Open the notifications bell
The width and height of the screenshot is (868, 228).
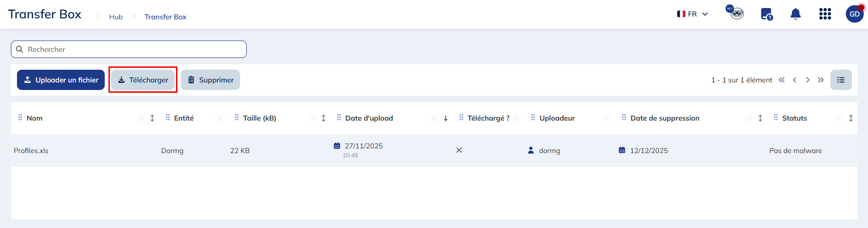click(x=795, y=14)
